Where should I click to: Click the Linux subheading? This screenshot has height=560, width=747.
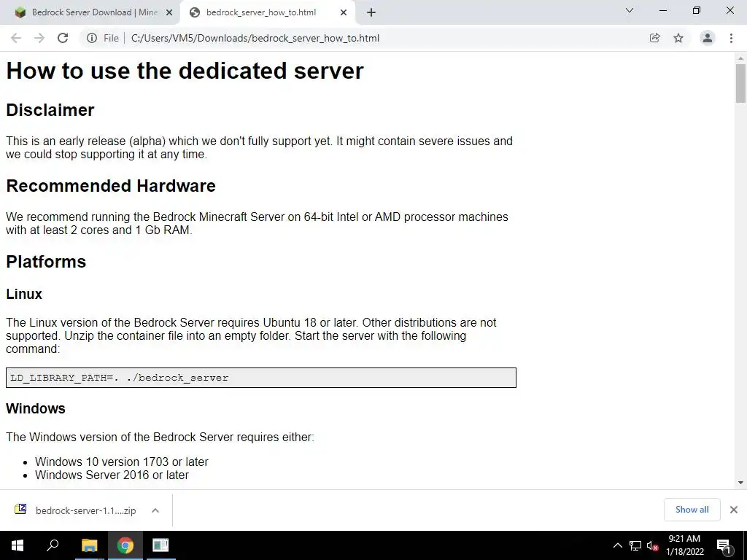click(x=24, y=294)
